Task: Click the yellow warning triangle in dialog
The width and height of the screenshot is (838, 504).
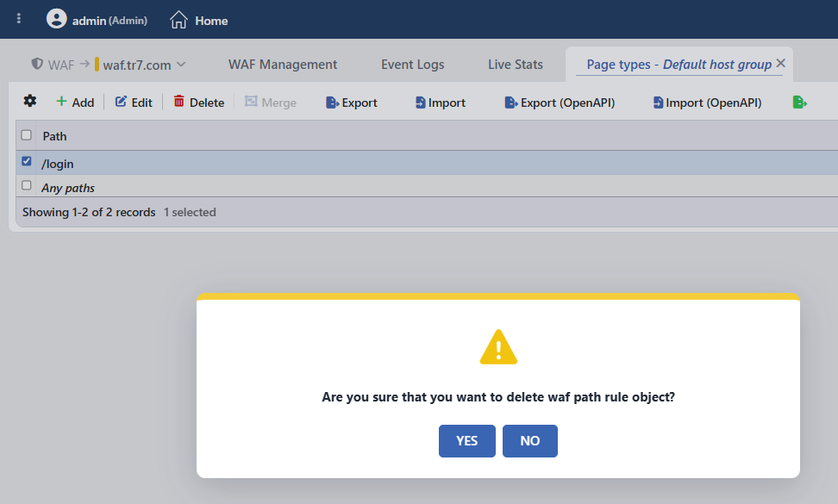Action: (x=498, y=347)
